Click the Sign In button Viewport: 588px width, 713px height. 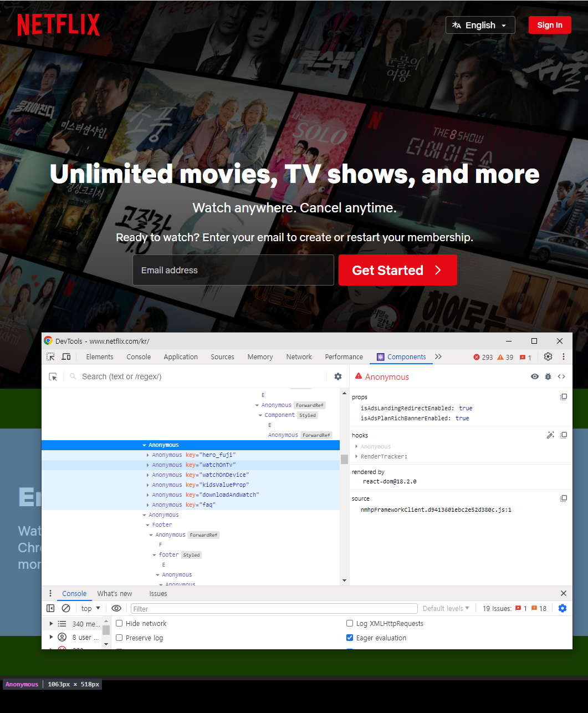(x=550, y=25)
